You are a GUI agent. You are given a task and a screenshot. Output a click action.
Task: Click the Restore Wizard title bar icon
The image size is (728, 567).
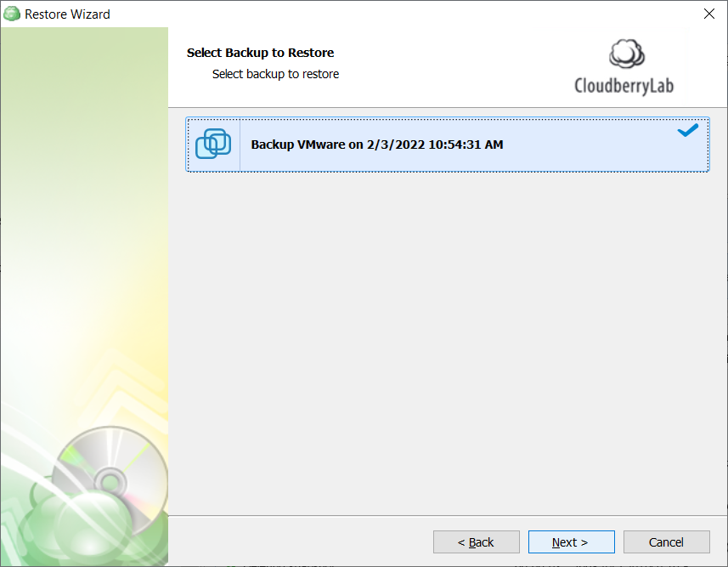click(12, 14)
